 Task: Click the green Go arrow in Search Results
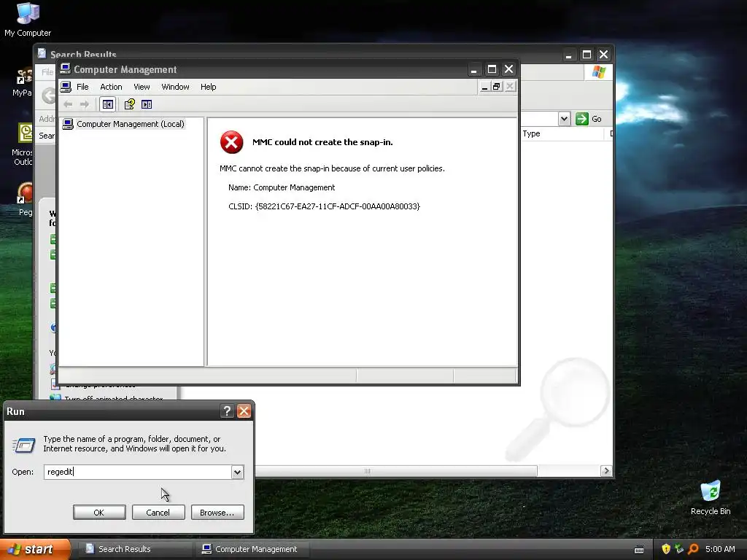tap(581, 119)
